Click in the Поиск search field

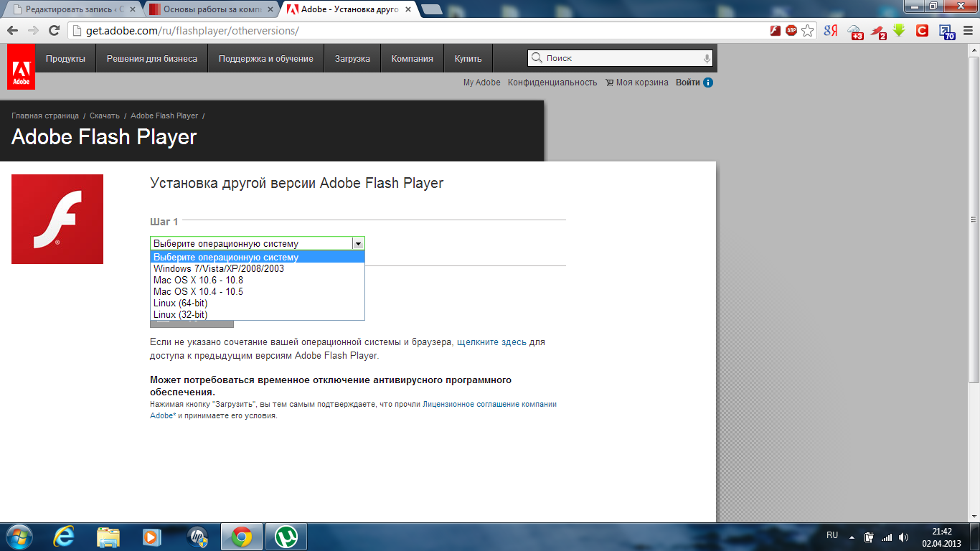click(x=621, y=58)
